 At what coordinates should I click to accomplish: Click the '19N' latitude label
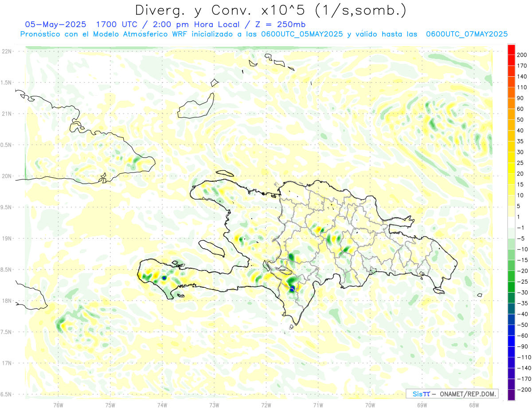pos(6,238)
